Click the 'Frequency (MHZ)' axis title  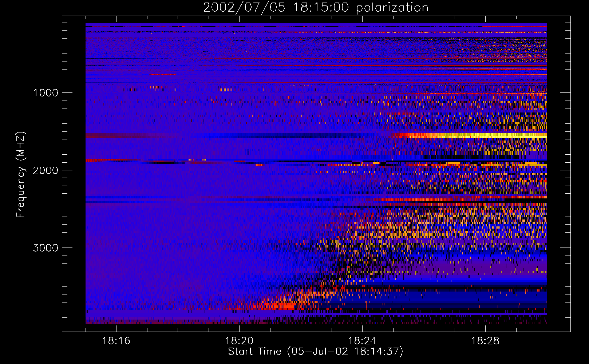point(21,175)
